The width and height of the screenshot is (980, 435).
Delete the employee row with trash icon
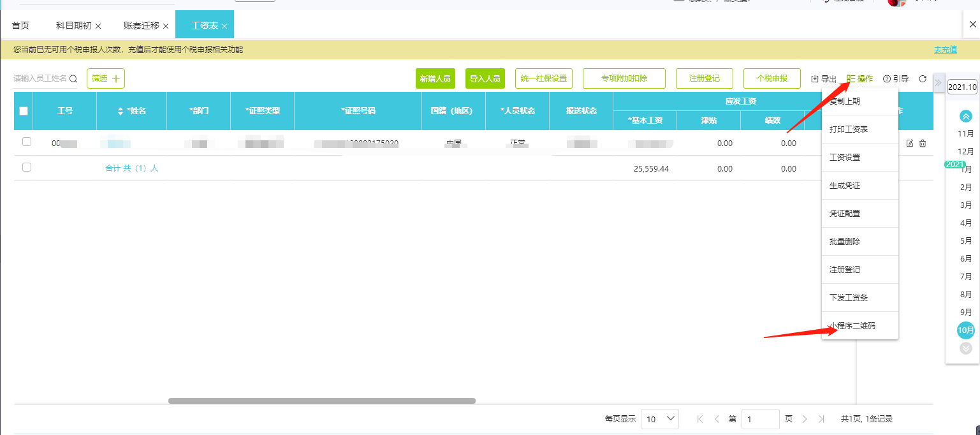tap(923, 144)
